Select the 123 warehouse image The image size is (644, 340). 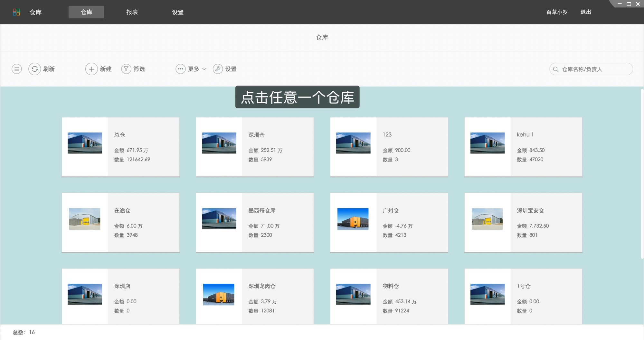pos(353,143)
